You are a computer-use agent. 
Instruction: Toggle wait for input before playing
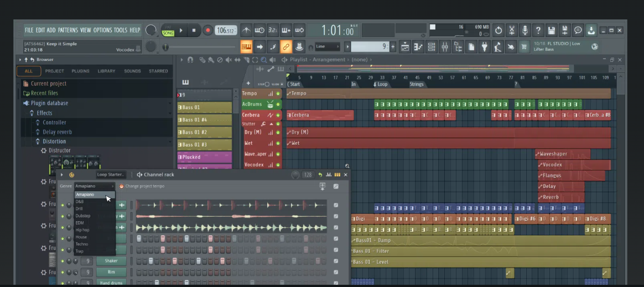(259, 30)
